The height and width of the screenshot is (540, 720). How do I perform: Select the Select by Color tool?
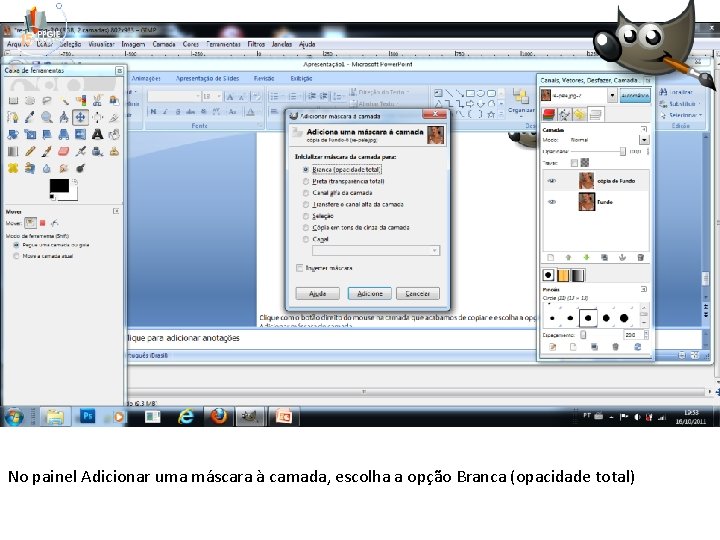pyautogui.click(x=80, y=101)
